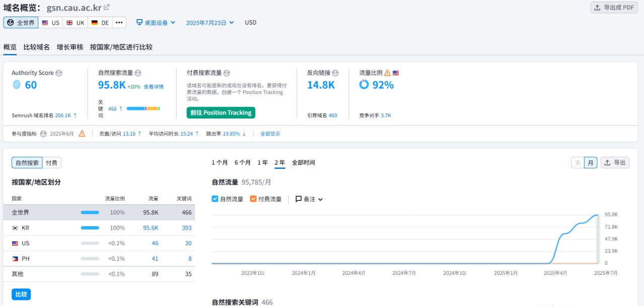Click the 导出成 PDF button

pos(615,8)
